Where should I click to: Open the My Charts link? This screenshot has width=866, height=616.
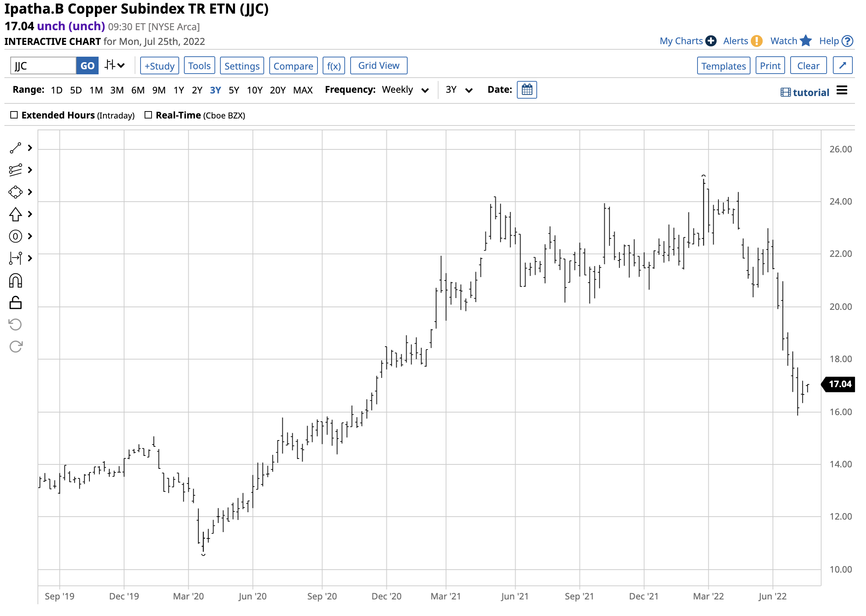(682, 41)
